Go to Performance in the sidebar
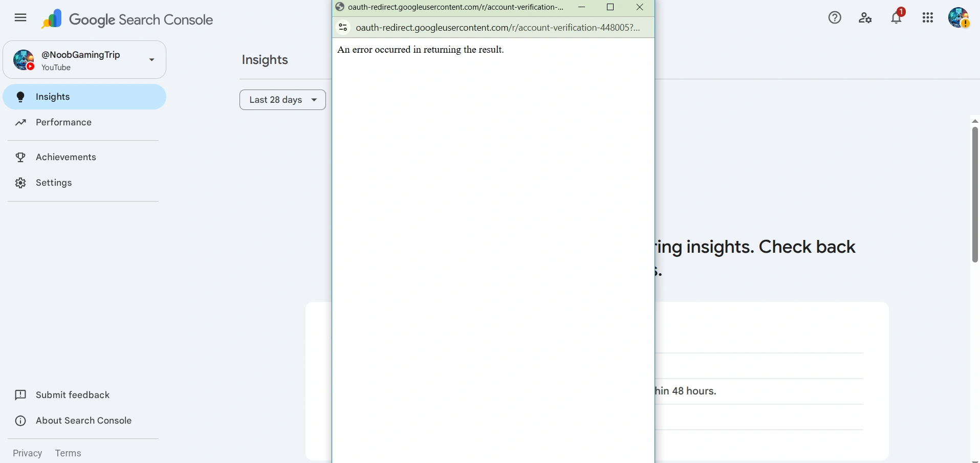Viewport: 980px width, 463px height. pyautogui.click(x=84, y=122)
